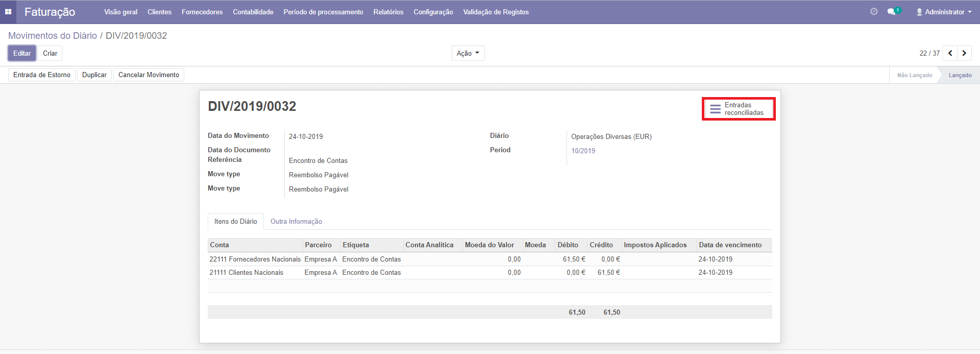Open the Ação dropdown
980x354 pixels.
pos(468,53)
